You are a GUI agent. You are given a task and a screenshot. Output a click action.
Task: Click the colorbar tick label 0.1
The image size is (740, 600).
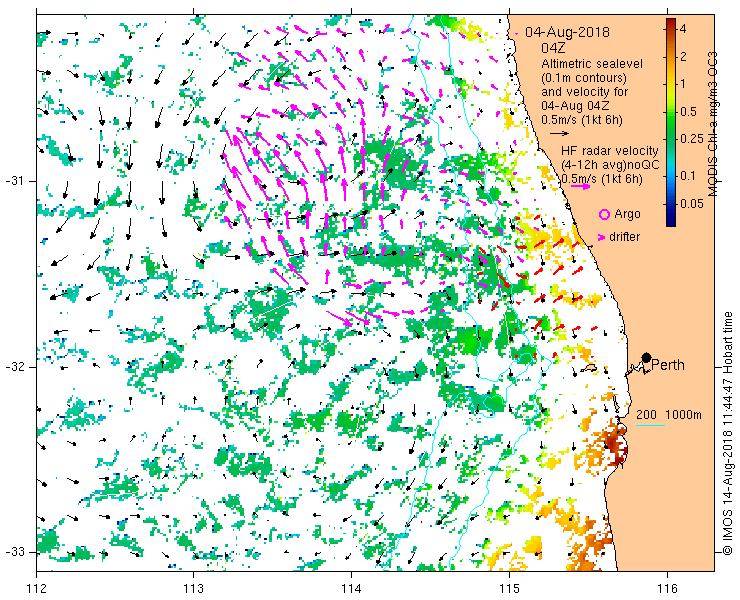(x=688, y=176)
